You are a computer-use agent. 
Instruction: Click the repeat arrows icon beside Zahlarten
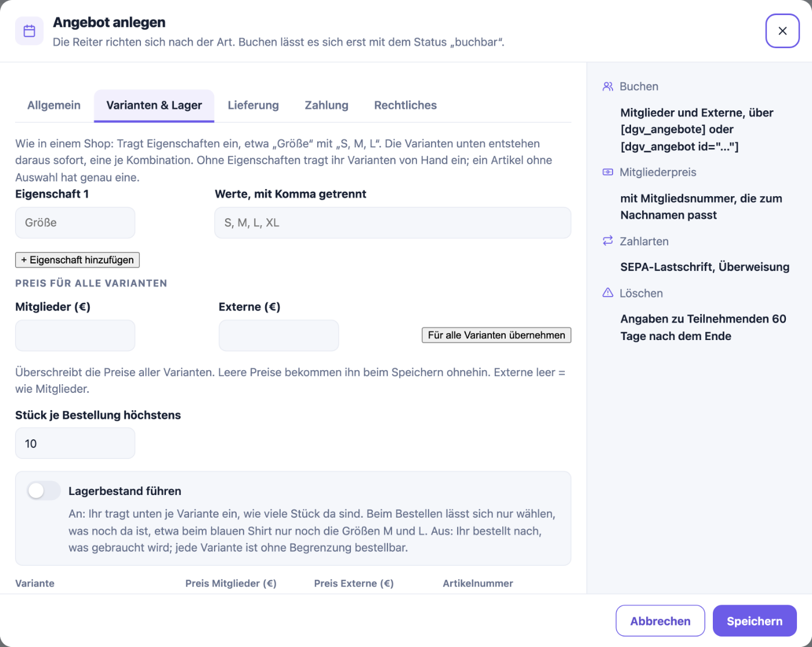pos(608,241)
